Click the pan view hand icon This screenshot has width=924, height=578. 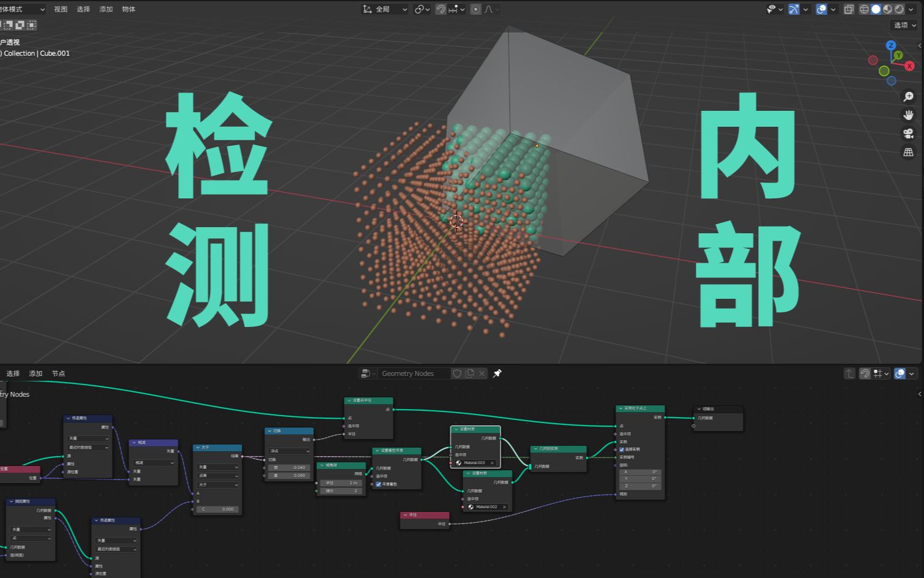pyautogui.click(x=909, y=115)
